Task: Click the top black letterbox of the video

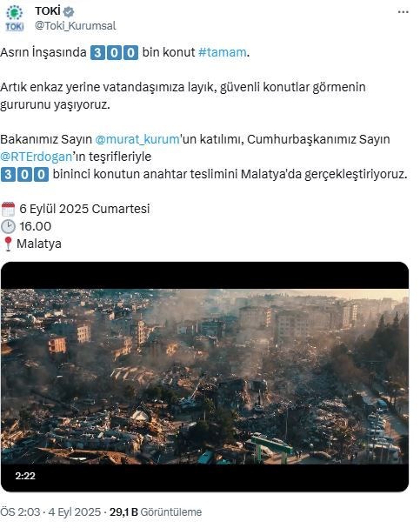Action: [204, 276]
